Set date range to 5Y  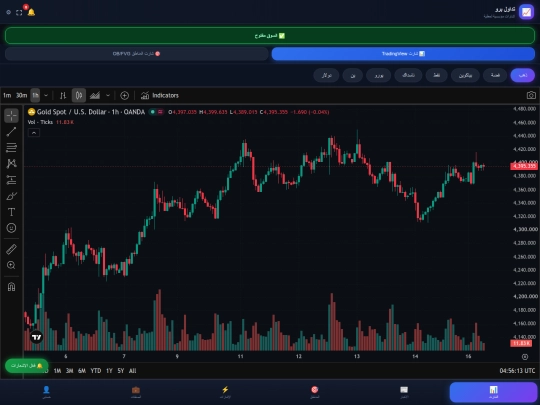121,371
